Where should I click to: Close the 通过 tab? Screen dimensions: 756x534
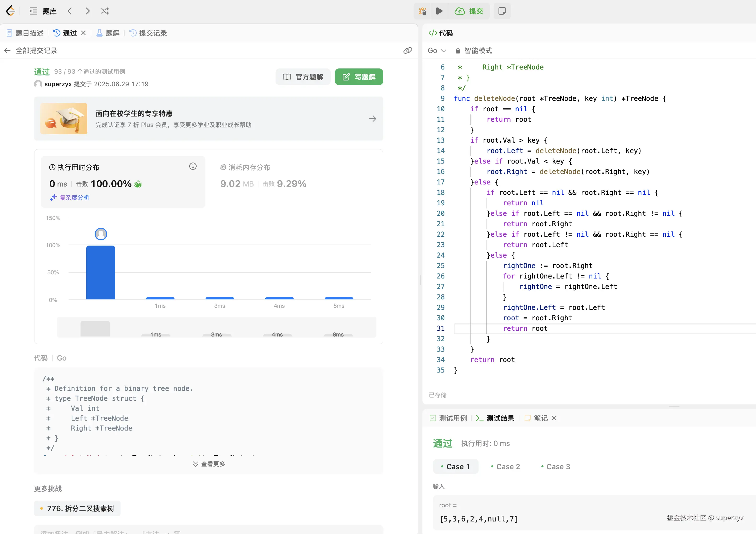click(84, 33)
